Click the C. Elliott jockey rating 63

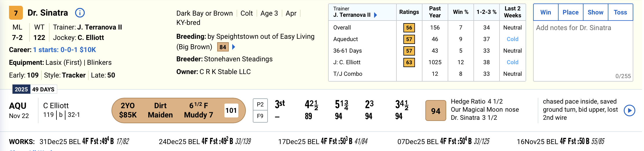(x=409, y=62)
